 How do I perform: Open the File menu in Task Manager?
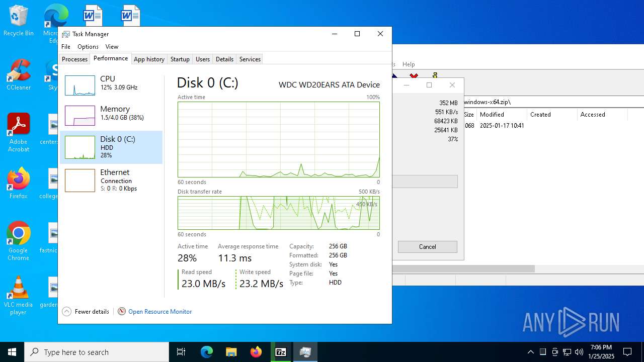click(66, 47)
